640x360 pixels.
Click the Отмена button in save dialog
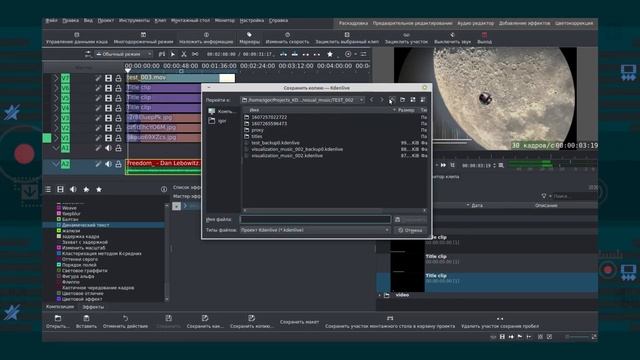(x=411, y=230)
